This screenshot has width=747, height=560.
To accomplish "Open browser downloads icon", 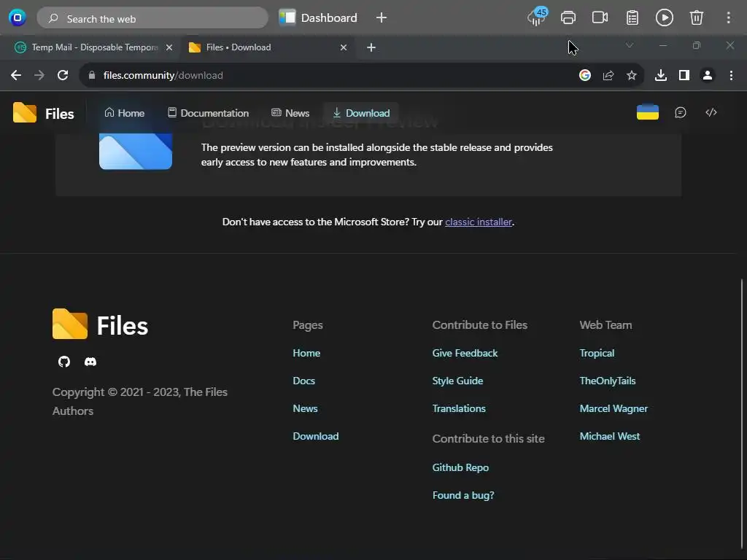I will 661,75.
